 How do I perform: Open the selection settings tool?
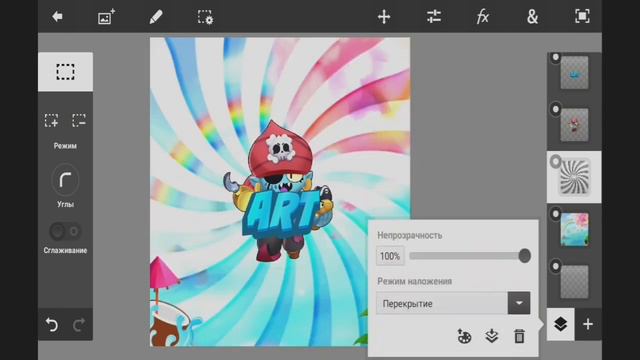pyautogui.click(x=205, y=17)
